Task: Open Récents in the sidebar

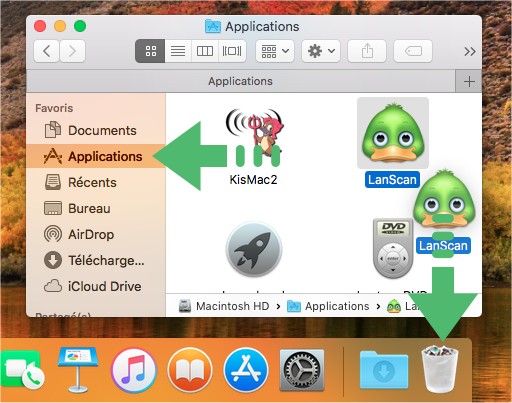Action: click(96, 182)
